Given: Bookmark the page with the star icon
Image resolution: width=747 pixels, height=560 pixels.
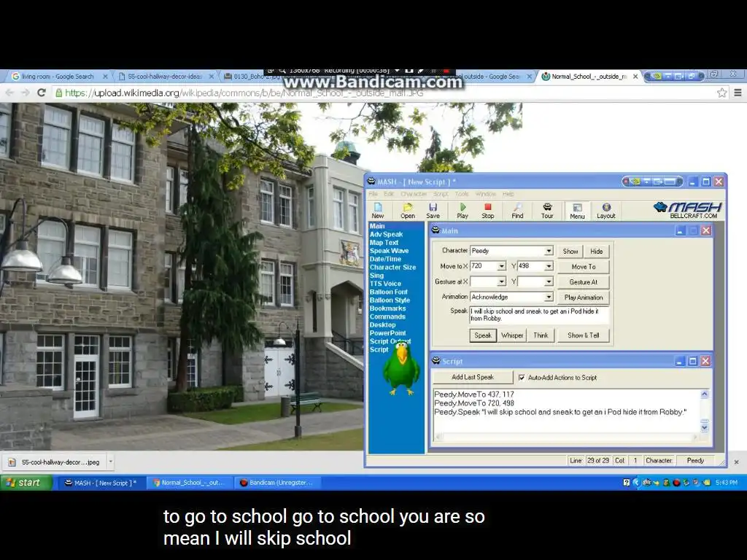Looking at the screenshot, I should click(x=721, y=93).
